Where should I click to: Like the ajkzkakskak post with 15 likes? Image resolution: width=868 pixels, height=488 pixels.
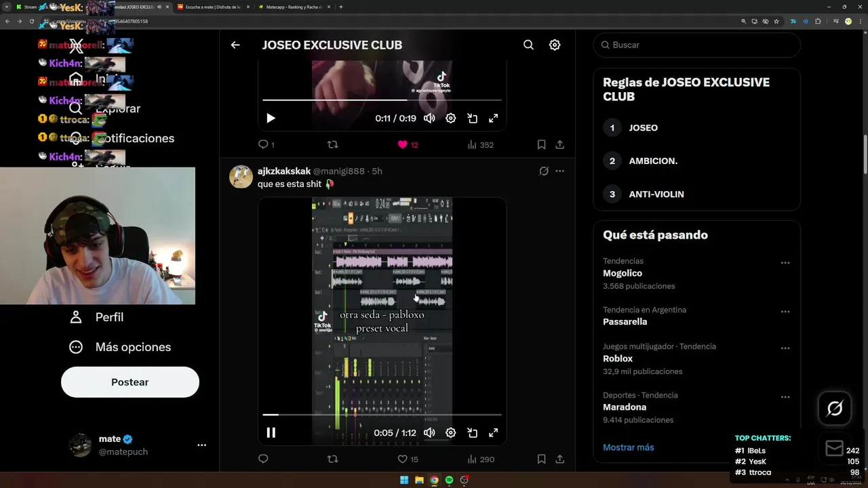click(x=408, y=459)
